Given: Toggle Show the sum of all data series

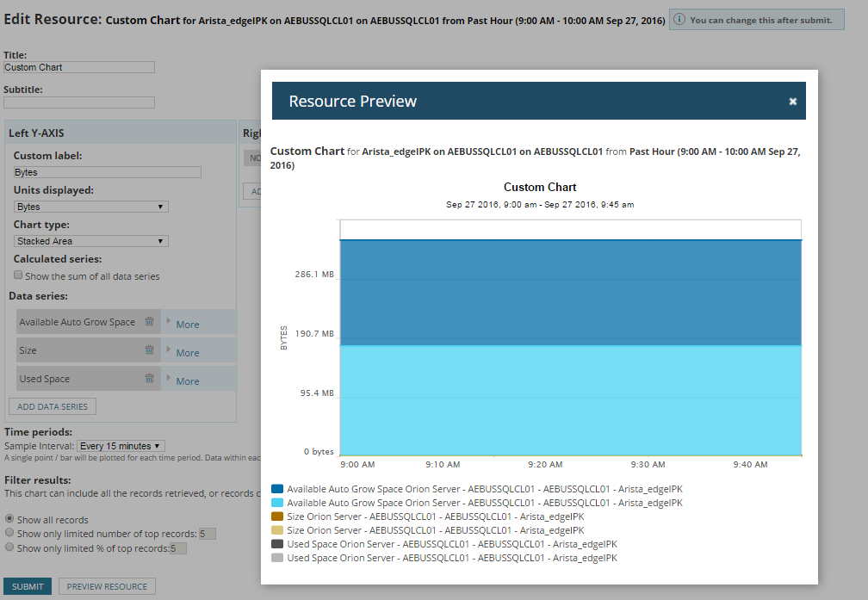Looking at the screenshot, I should point(18,275).
